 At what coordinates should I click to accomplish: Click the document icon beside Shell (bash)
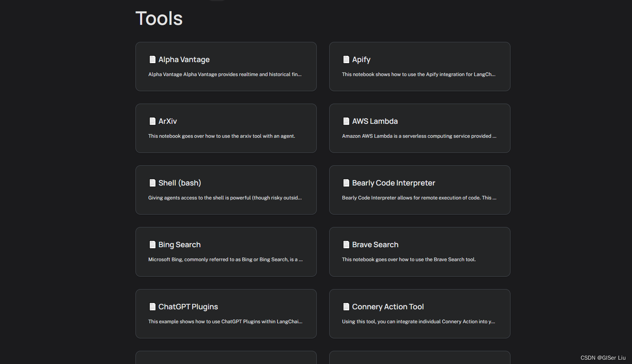tap(153, 183)
